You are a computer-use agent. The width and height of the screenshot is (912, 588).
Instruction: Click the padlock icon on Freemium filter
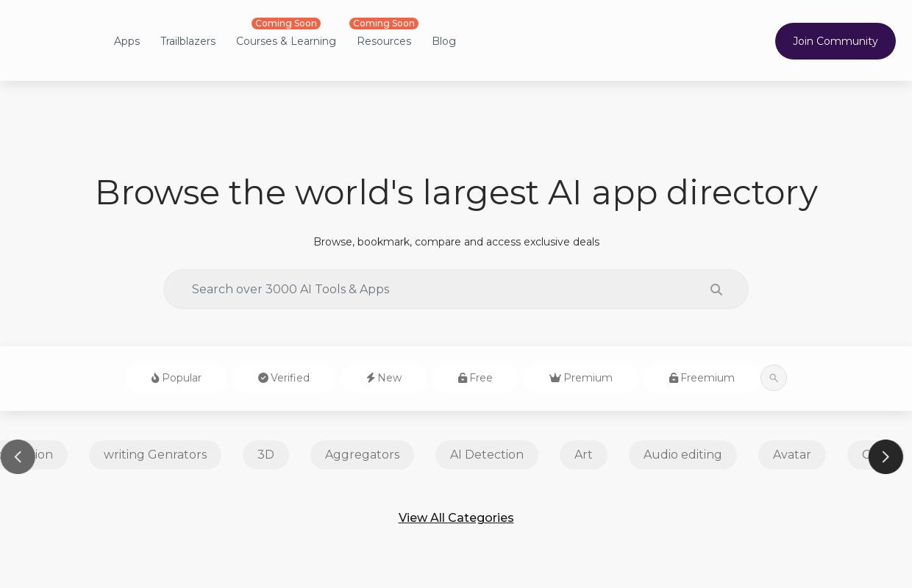674,378
